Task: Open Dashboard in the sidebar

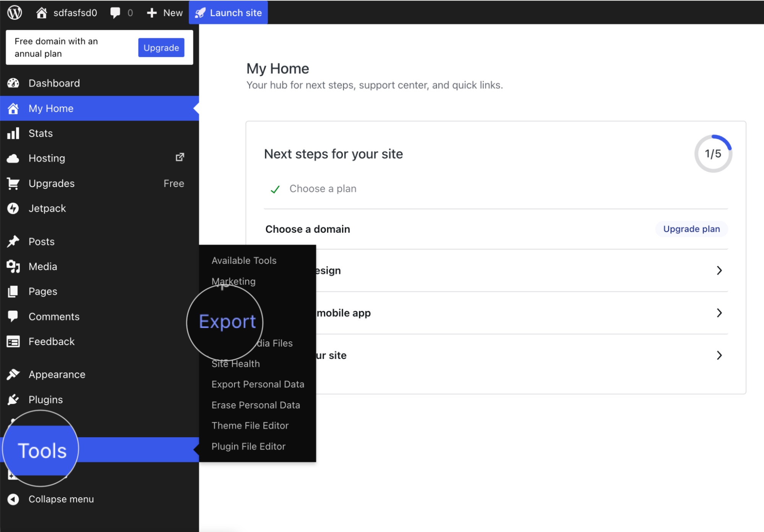Action: [x=54, y=83]
